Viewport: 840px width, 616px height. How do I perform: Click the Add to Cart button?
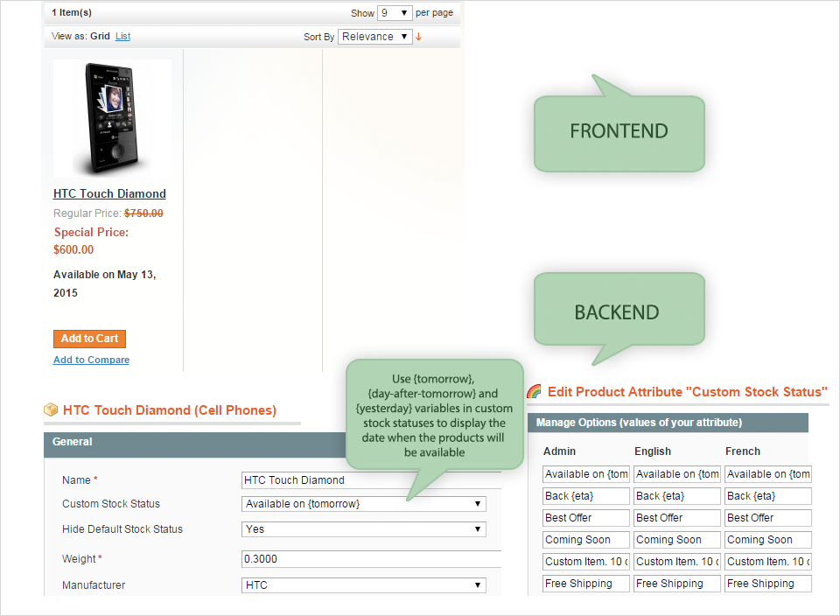pyautogui.click(x=89, y=339)
